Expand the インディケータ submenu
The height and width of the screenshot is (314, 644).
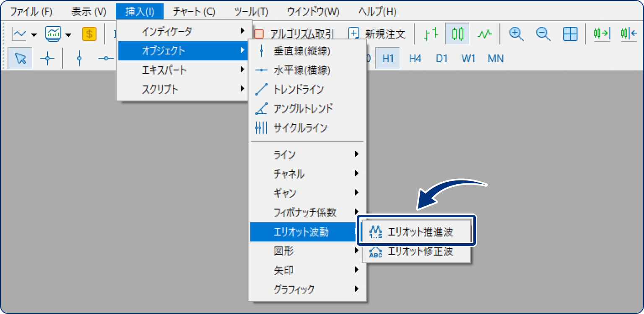183,31
